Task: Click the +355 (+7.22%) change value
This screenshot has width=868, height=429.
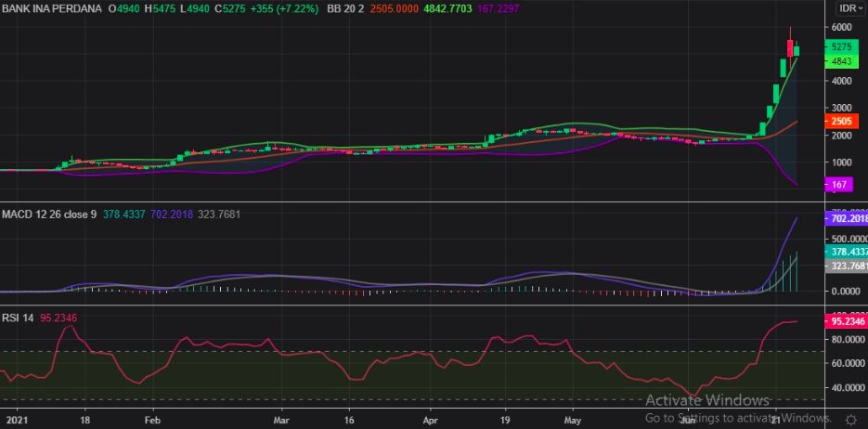Action: pos(284,9)
